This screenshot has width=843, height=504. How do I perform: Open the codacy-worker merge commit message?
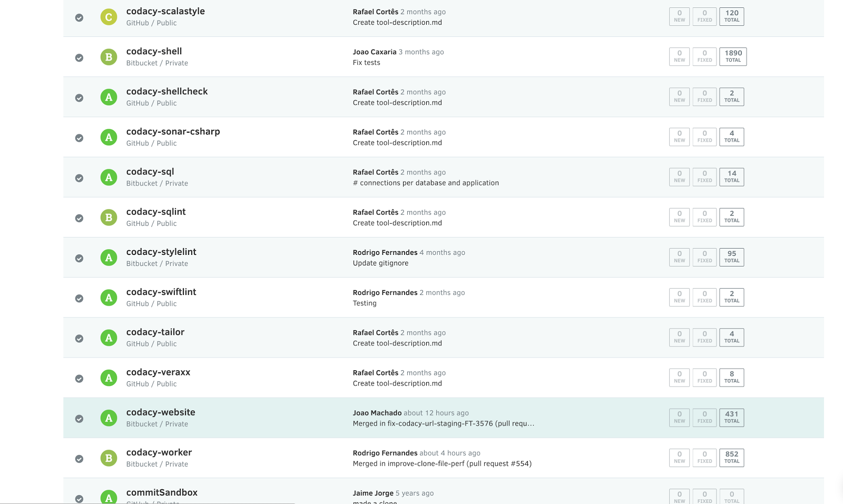[x=442, y=464]
